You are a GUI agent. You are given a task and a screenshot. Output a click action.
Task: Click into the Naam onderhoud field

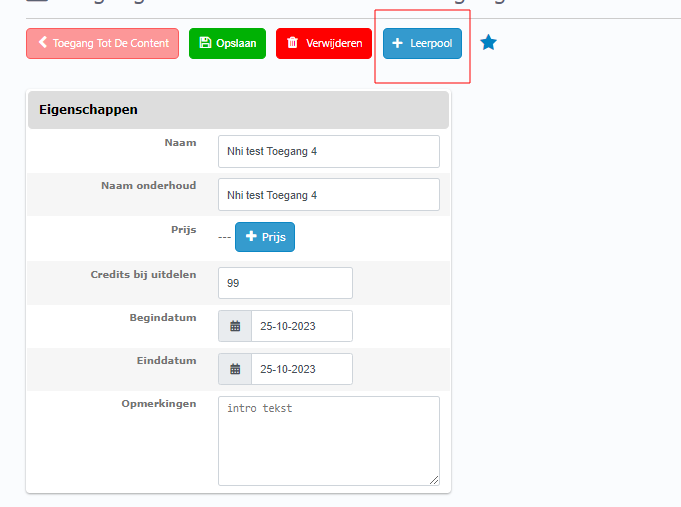[x=328, y=195]
